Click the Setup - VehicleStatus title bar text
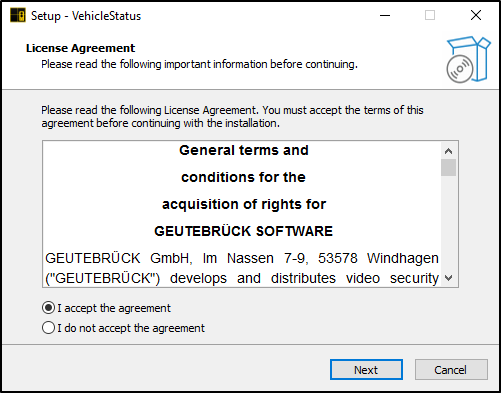 click(86, 16)
